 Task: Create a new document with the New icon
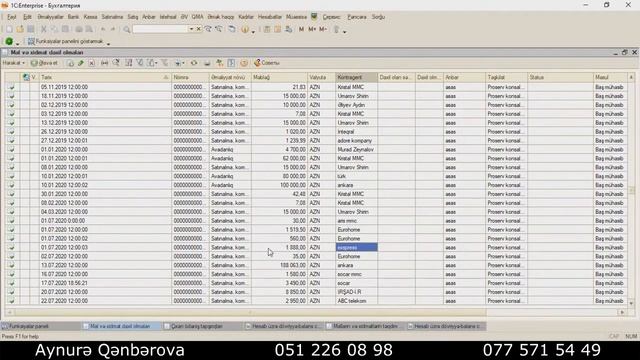[9, 29]
